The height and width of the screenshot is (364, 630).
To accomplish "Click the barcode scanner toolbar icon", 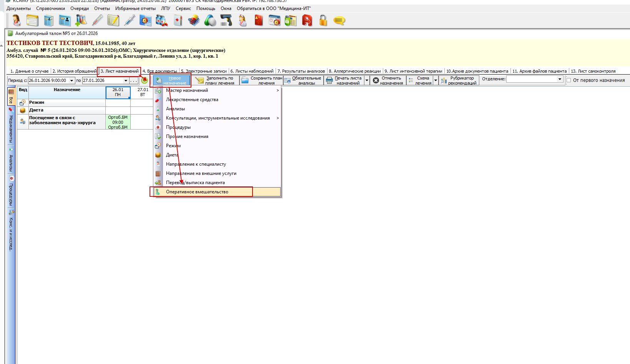I will [x=226, y=20].
